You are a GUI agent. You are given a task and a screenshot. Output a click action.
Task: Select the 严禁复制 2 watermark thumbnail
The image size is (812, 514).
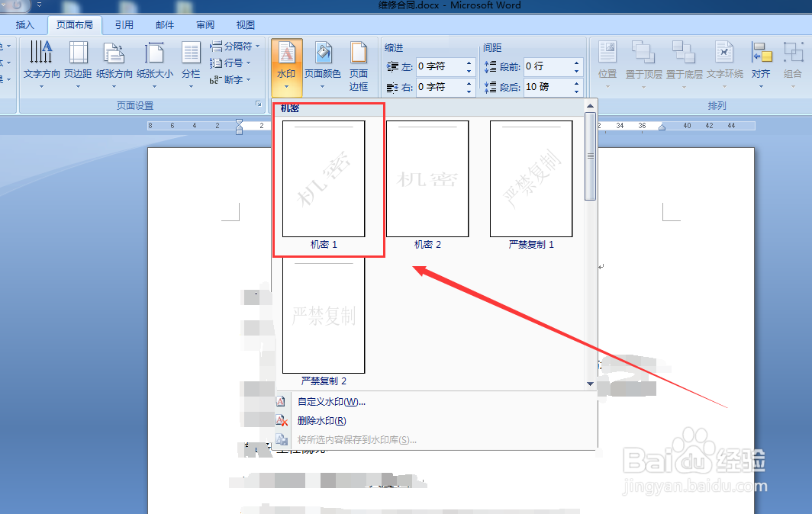pyautogui.click(x=324, y=316)
